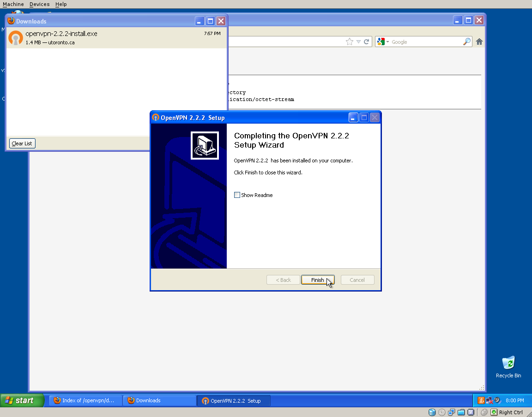The height and width of the screenshot is (417, 532).
Task: Click the VirtualBox optical disc status icon
Action: [442, 412]
